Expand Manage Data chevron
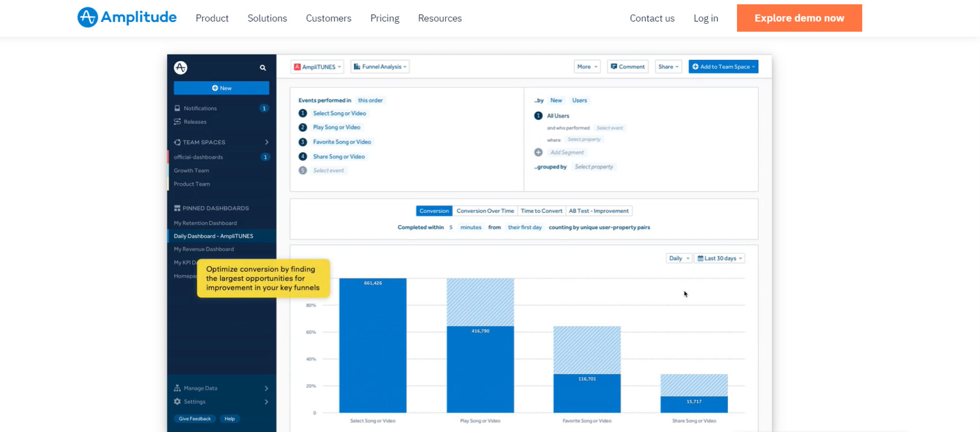This screenshot has width=980, height=432. [x=266, y=388]
